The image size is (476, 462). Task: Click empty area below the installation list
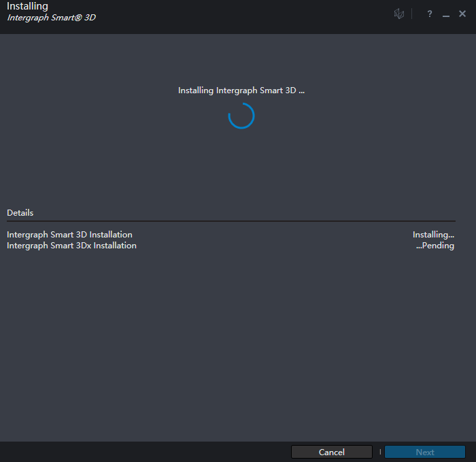(x=231, y=340)
